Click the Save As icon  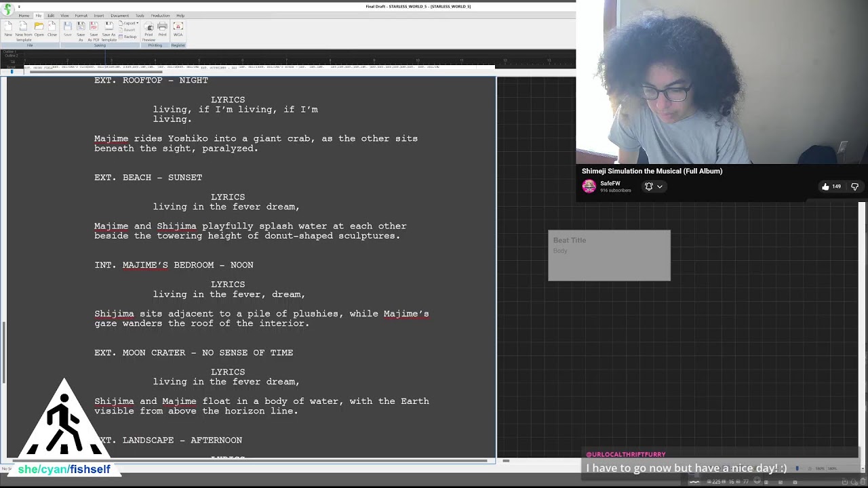pyautogui.click(x=81, y=30)
